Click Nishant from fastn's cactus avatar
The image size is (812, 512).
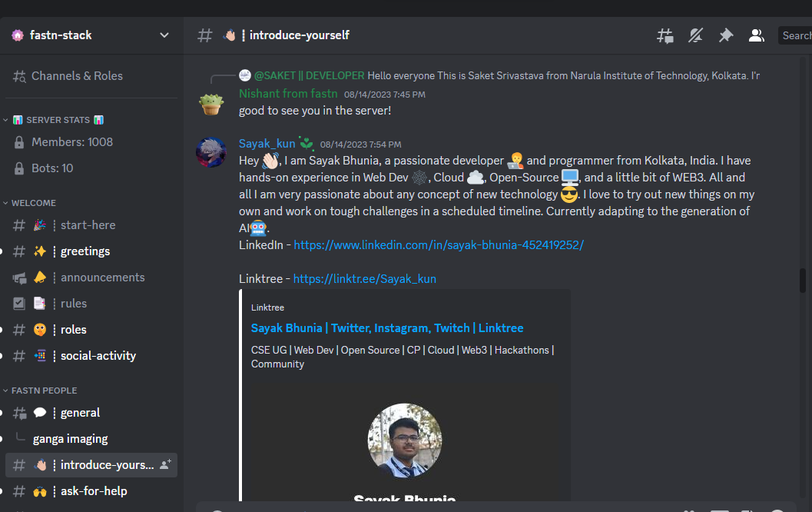[x=211, y=104]
